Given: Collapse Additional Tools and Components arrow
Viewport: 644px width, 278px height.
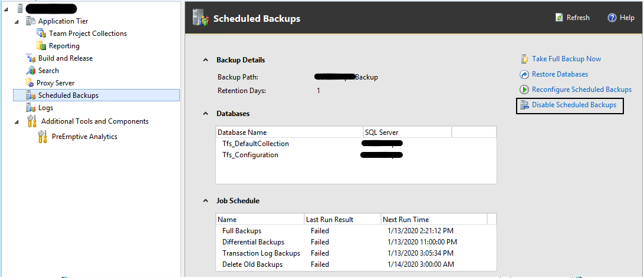Looking at the screenshot, I should tap(17, 122).
